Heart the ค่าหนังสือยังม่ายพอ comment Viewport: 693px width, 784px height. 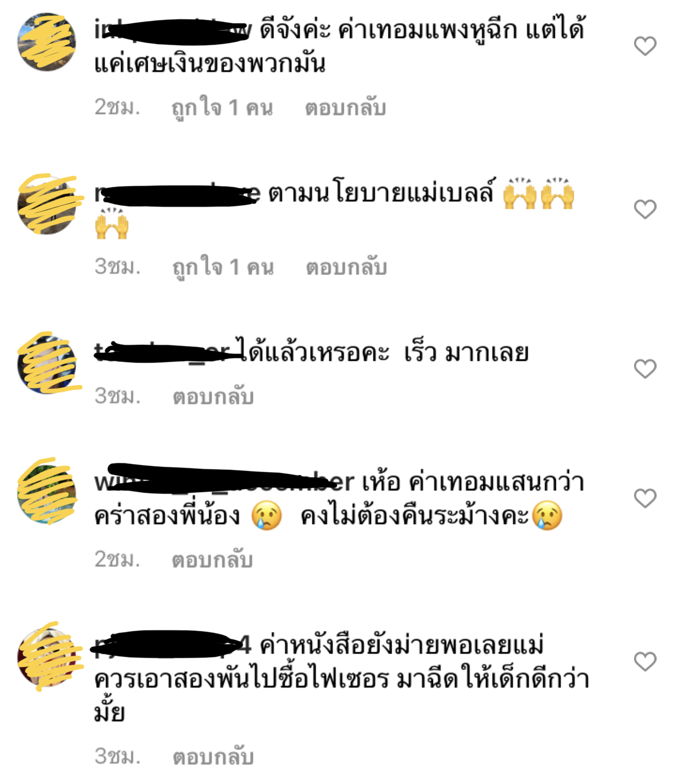[645, 661]
